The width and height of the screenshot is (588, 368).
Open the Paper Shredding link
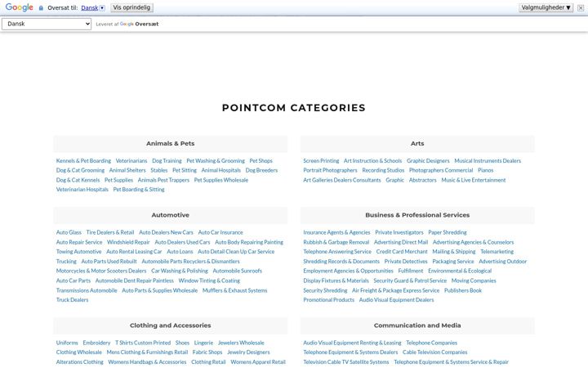tap(448, 232)
